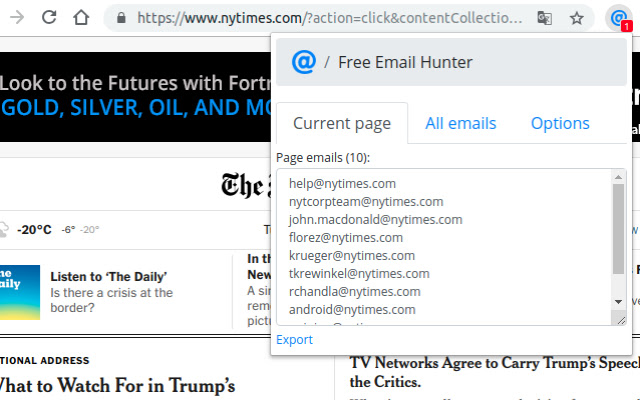Open the Options tab
Viewport: 640px width, 400px height.
(x=560, y=123)
